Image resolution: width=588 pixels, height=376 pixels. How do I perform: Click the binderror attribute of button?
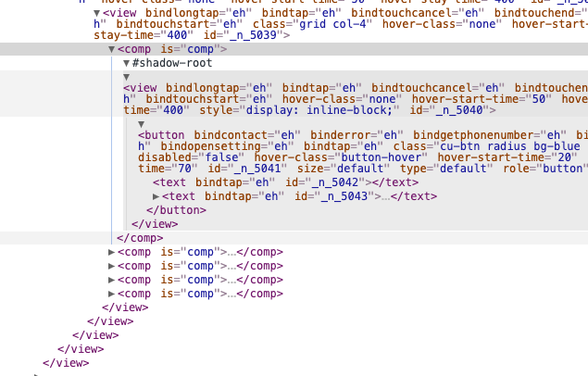click(x=357, y=135)
